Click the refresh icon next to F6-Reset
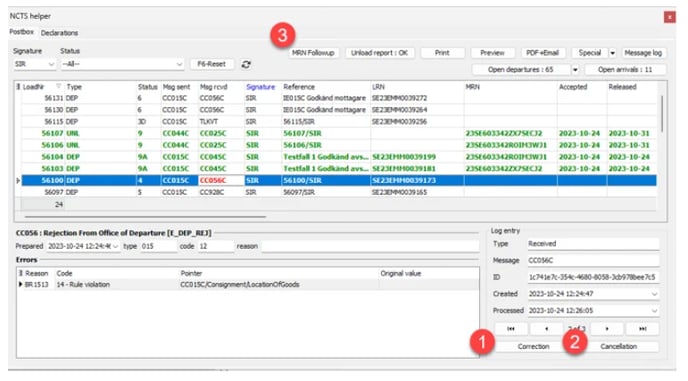688x381 pixels. 246,64
